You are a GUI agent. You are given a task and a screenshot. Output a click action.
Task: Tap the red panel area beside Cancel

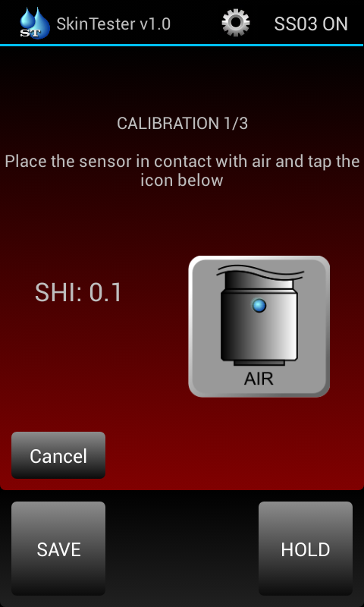point(232,455)
